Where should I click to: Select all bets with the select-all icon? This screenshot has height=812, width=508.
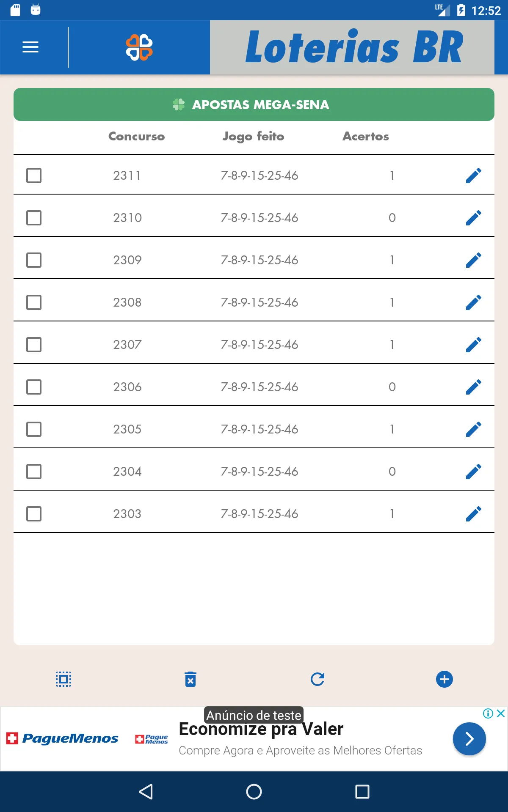click(x=63, y=679)
